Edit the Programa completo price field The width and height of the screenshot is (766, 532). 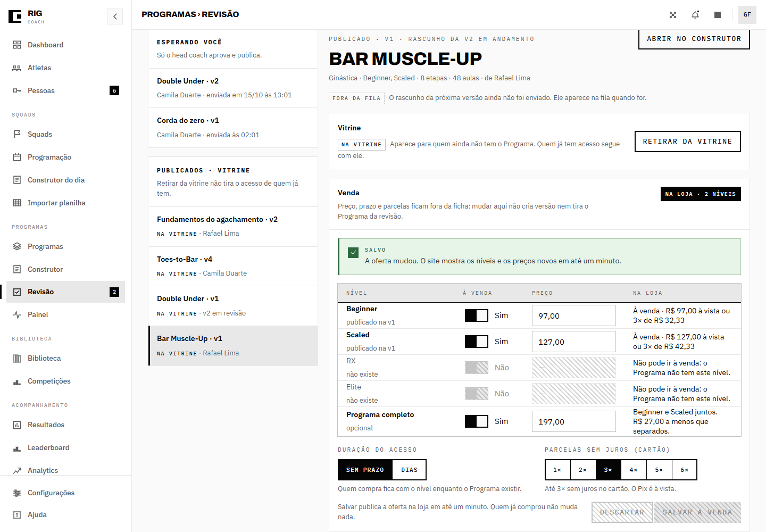pos(574,421)
